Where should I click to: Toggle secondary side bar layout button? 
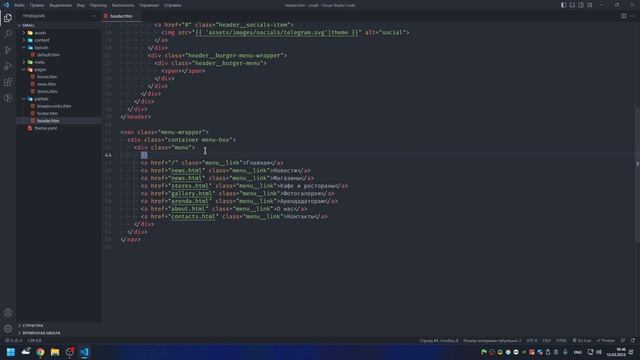point(581,5)
